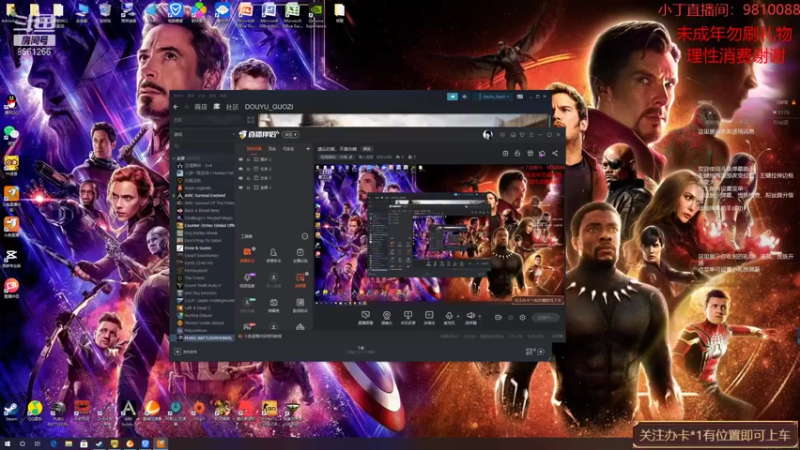This screenshot has height=450, width=800.
Task: Open the second-row orange right toolbox tool
Action: [x=300, y=280]
